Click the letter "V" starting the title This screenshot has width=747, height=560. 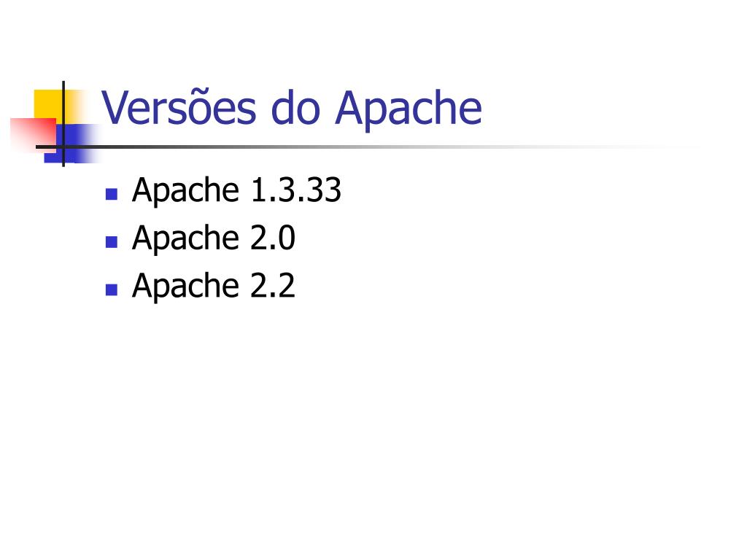tap(117, 108)
